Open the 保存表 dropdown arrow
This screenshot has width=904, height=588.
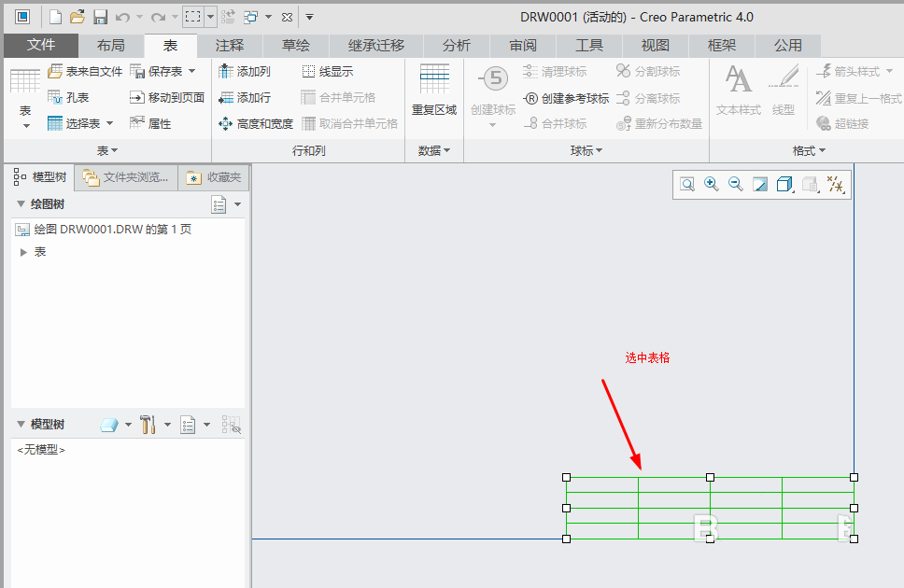pyautogui.click(x=191, y=70)
